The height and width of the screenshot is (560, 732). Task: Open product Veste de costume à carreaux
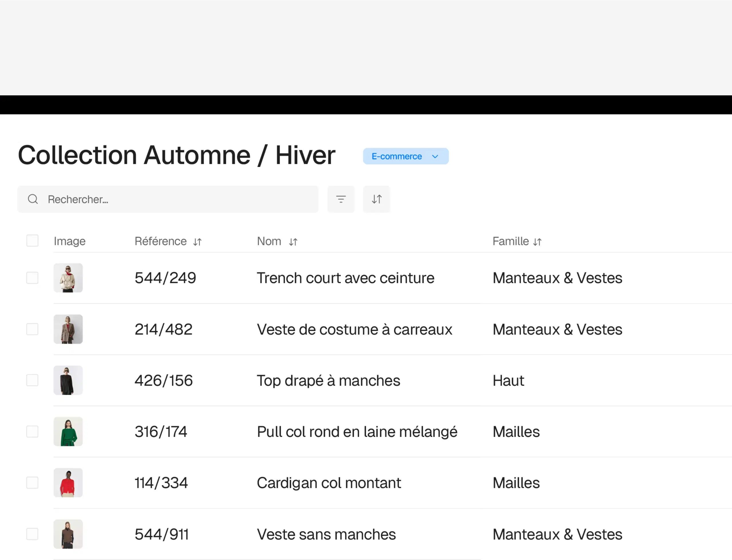(x=354, y=329)
